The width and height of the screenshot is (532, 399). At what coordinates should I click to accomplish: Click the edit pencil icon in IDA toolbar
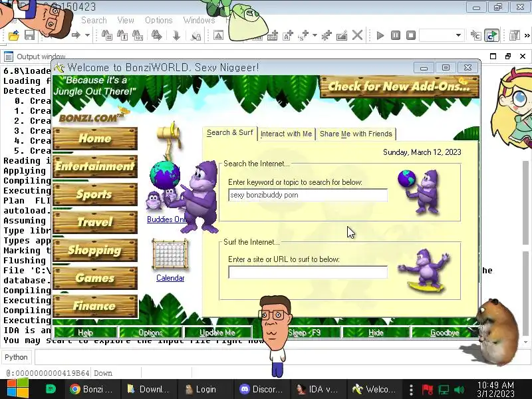pos(342,35)
